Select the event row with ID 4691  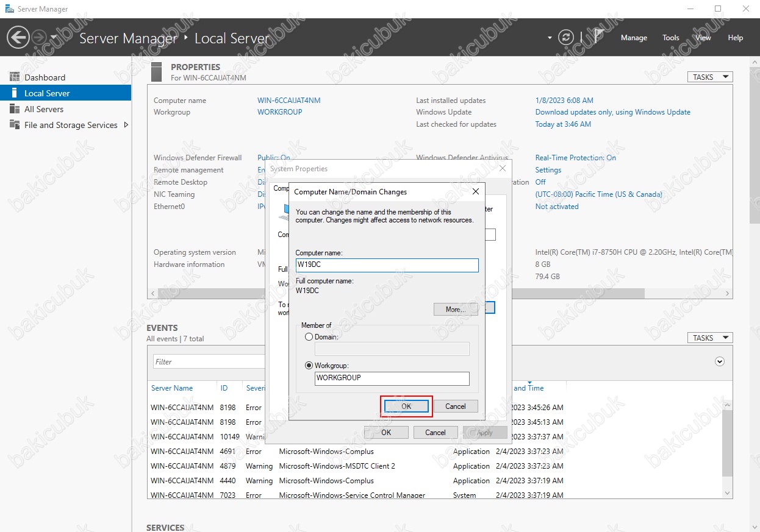point(435,452)
